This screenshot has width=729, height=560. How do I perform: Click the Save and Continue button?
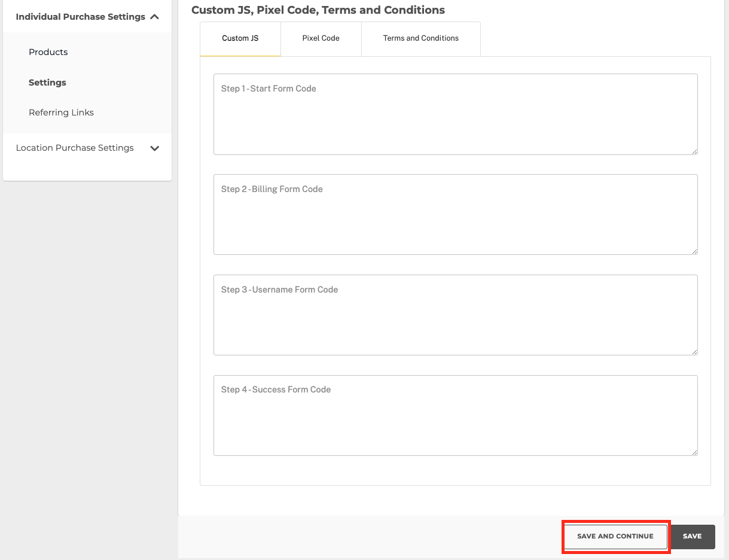coord(615,536)
